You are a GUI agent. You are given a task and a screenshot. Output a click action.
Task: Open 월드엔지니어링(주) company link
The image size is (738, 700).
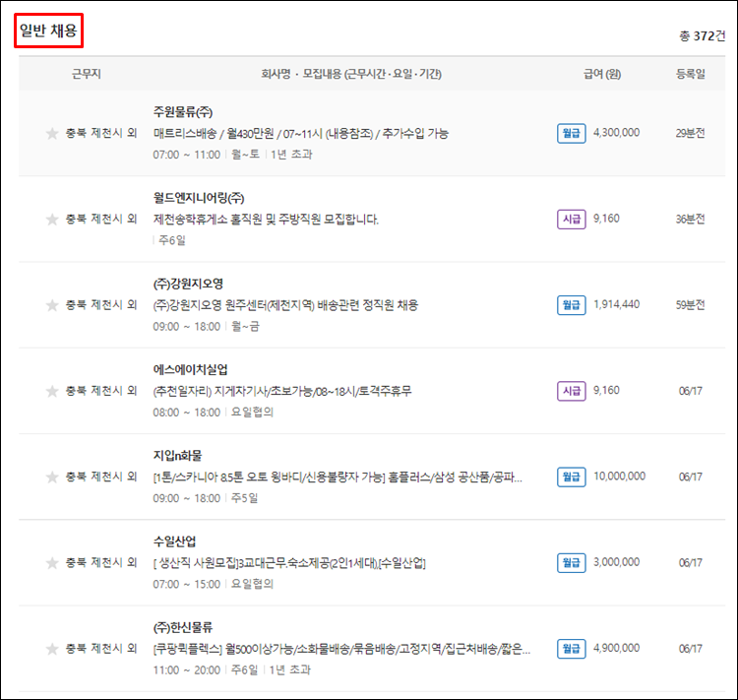(199, 198)
